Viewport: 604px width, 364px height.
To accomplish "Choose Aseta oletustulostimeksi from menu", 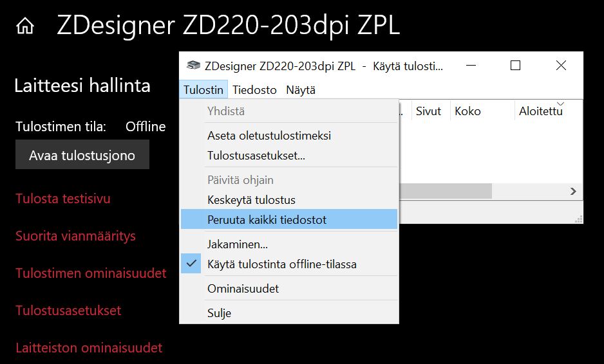I will click(x=269, y=136).
